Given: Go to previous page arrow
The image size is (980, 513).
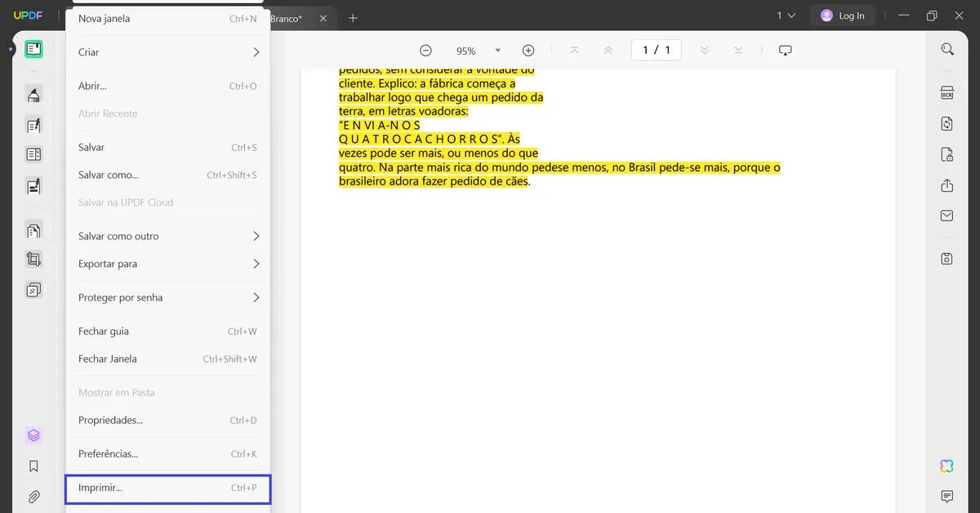Looking at the screenshot, I should 608,51.
